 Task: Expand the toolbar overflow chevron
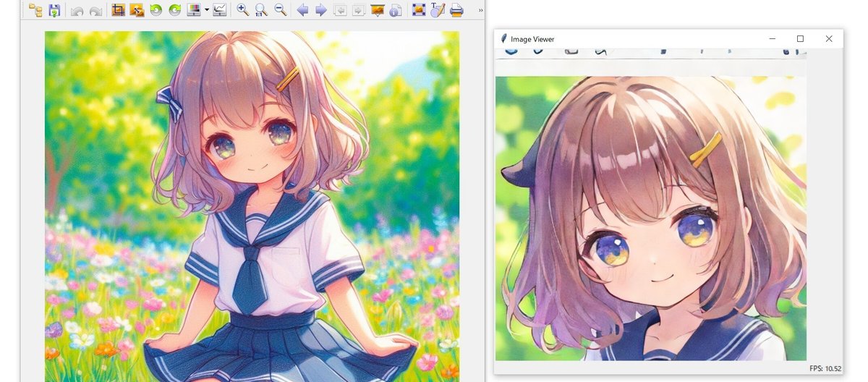481,10
